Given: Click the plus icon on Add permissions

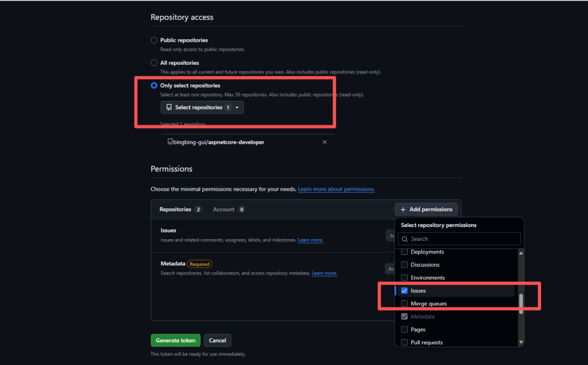Looking at the screenshot, I should pos(403,209).
